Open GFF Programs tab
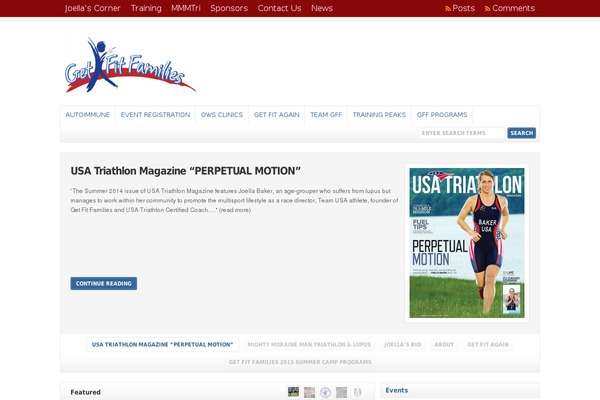Viewport: 600px width, 400px height. [x=442, y=114]
